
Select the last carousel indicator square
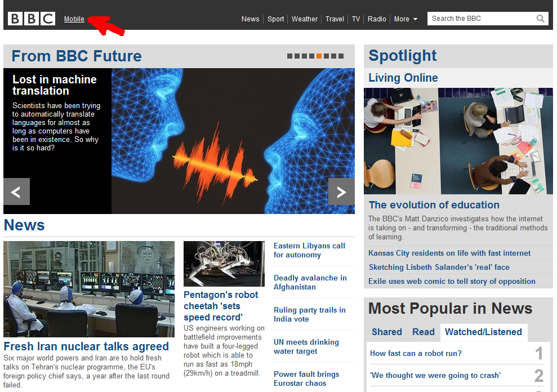[341, 56]
